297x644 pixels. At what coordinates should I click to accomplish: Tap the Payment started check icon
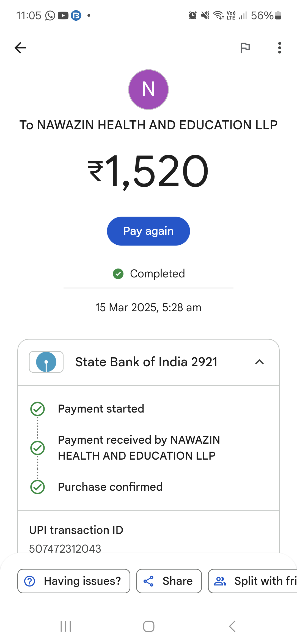(x=38, y=409)
